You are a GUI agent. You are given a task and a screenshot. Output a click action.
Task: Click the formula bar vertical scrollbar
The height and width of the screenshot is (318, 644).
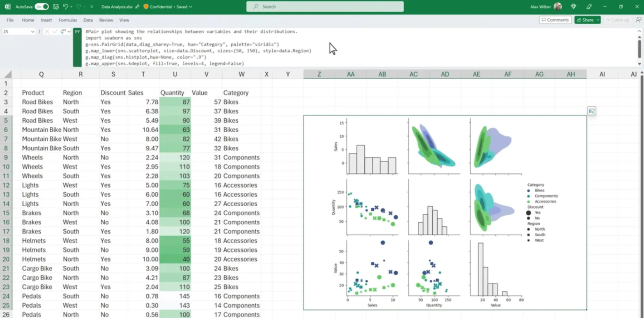tap(639, 47)
